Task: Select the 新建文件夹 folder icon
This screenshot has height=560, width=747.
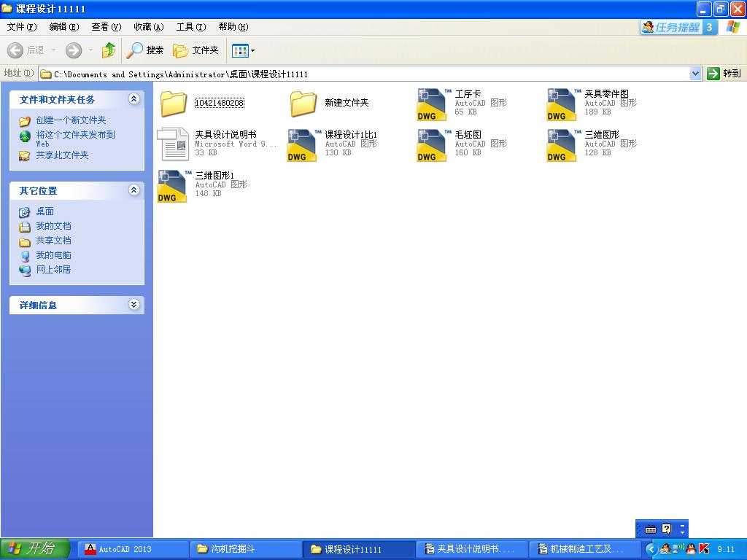Action: (303, 104)
